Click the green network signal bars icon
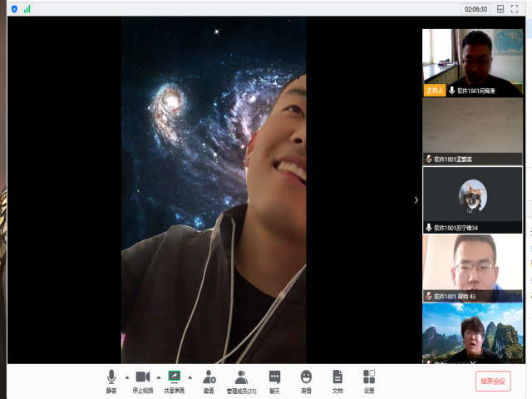532x399 pixels. [x=27, y=9]
